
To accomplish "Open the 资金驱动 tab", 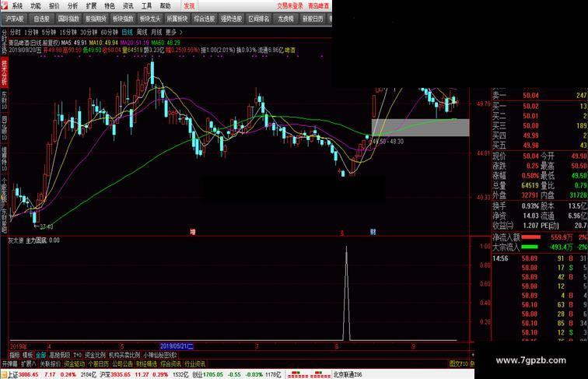I will point(74,363).
